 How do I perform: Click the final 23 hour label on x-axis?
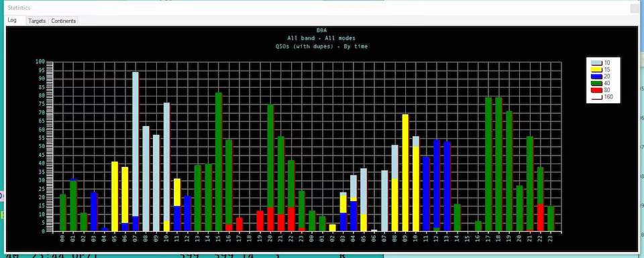click(x=551, y=237)
